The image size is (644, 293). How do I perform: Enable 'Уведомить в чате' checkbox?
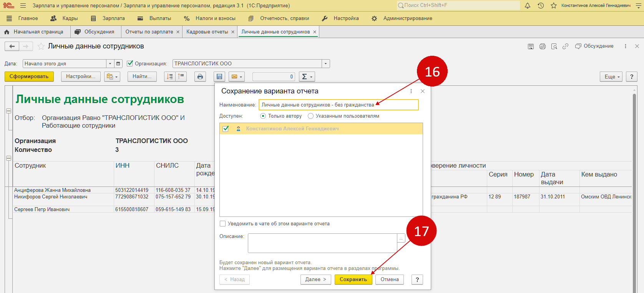(223, 224)
